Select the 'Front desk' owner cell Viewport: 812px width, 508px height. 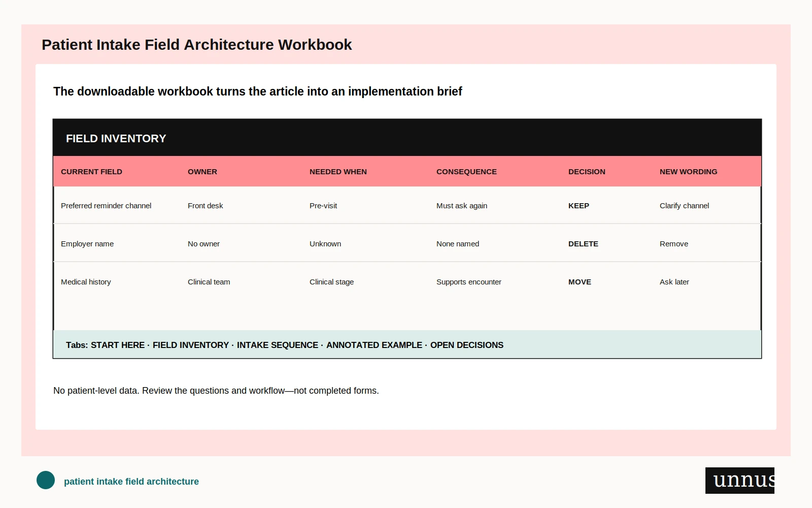point(205,206)
